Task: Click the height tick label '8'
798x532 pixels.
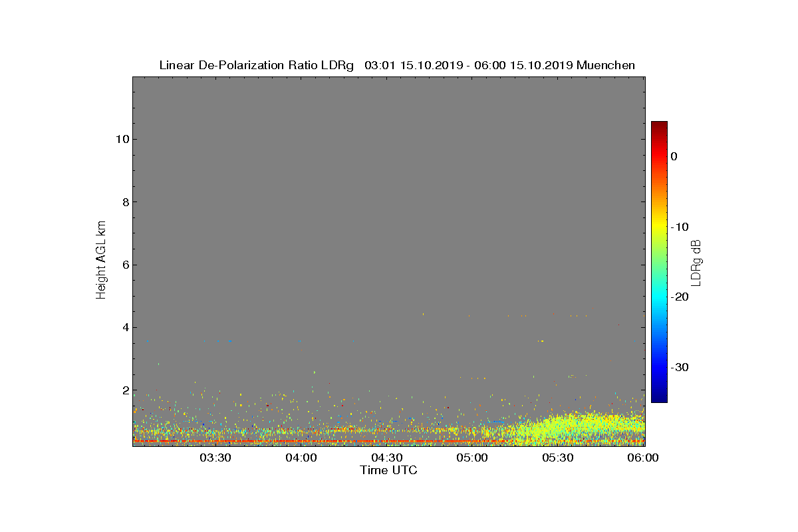Action: pos(124,202)
